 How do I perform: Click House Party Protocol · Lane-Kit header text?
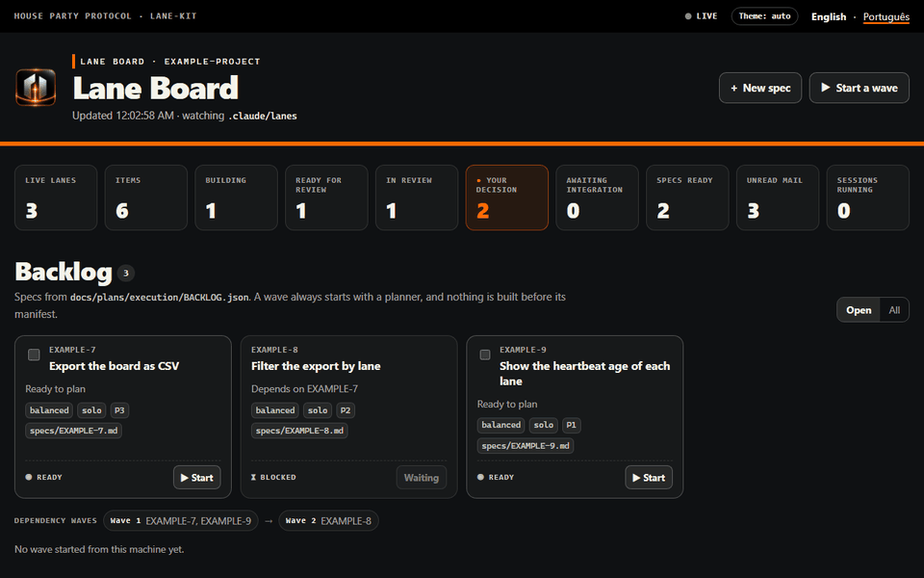106,16
